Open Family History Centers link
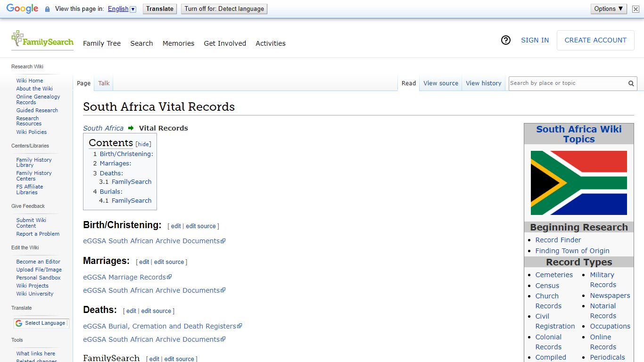Image resolution: width=644 pixels, height=362 pixels. [x=34, y=176]
